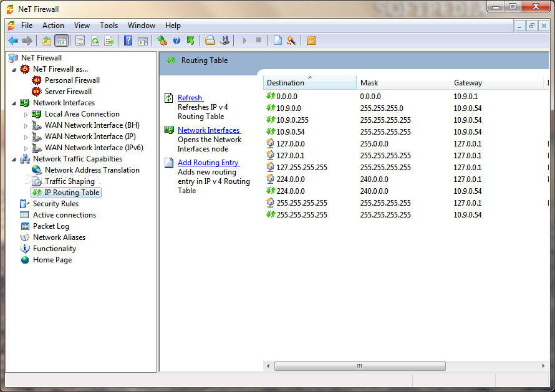This screenshot has height=392, width=555.
Task: Expand the WAN Network Interface (IP) node
Action: tap(26, 137)
